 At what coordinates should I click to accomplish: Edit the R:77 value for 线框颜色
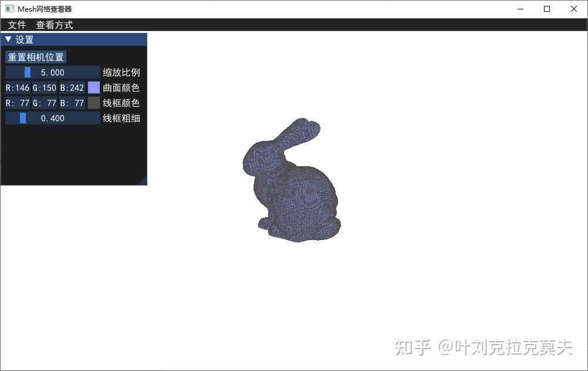[18, 103]
